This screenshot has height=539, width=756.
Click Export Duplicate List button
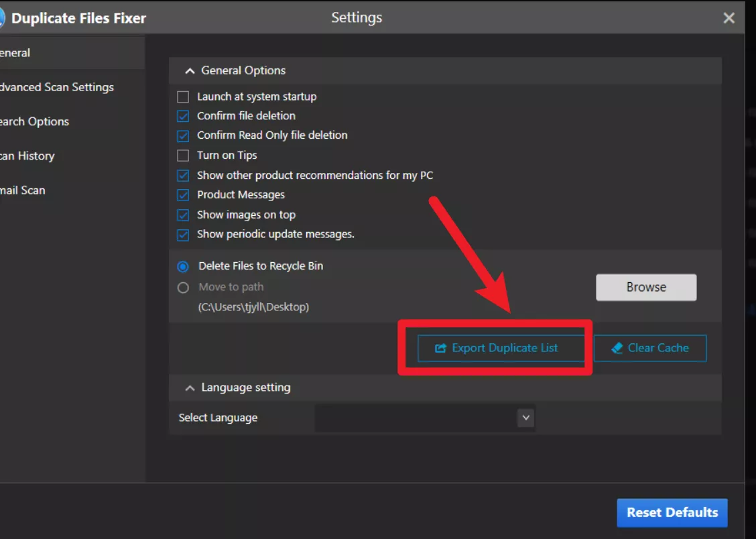point(501,348)
